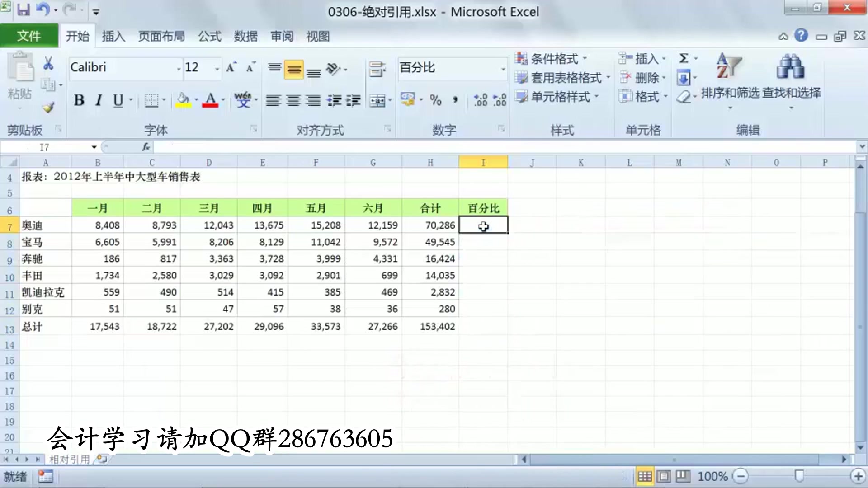Expand the Calibri font name dropdown
The height and width of the screenshot is (488, 868).
(x=179, y=69)
